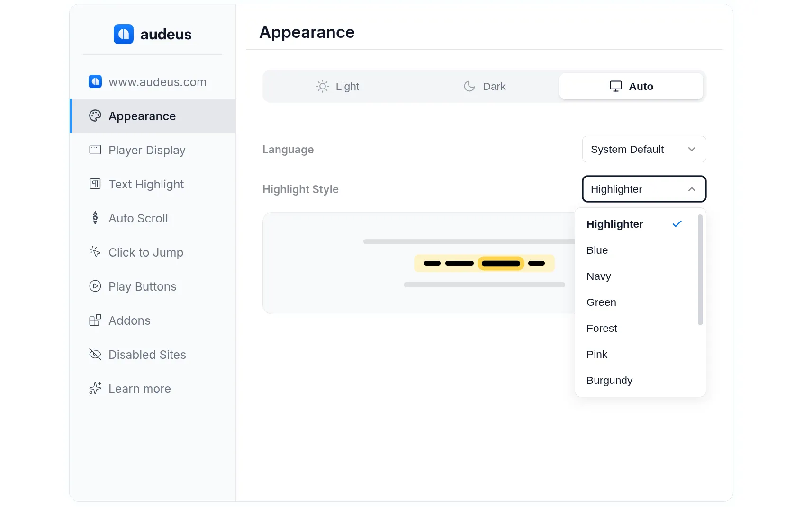Open the Language System Default dropdown
This screenshot has width=812, height=507.
(x=644, y=149)
